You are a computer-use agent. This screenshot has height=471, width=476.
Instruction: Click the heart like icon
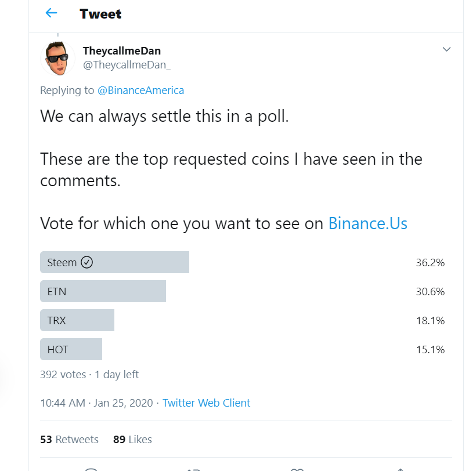(297, 469)
